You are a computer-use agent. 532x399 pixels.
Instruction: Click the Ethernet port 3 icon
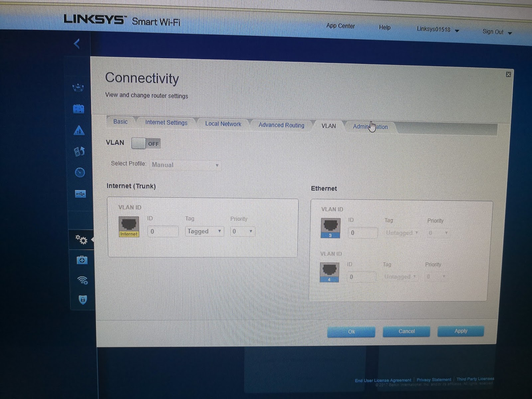pyautogui.click(x=331, y=228)
